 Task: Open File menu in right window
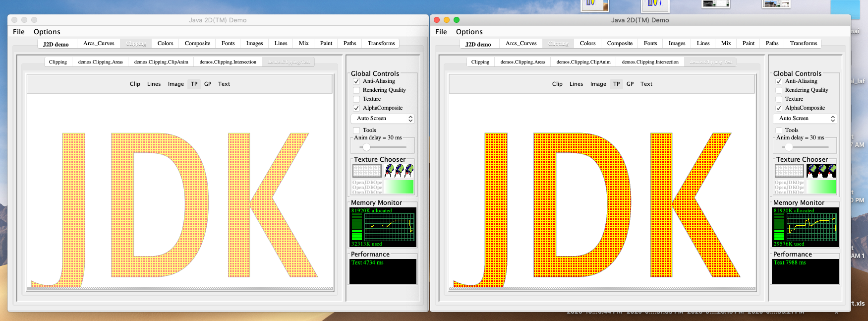tap(441, 32)
